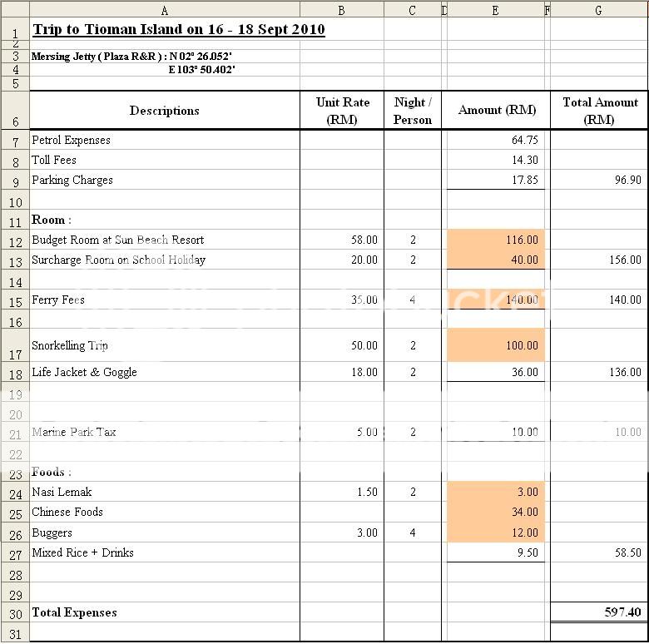649x644 pixels.
Task: Click the Room : heading cell
Action: pos(165,220)
